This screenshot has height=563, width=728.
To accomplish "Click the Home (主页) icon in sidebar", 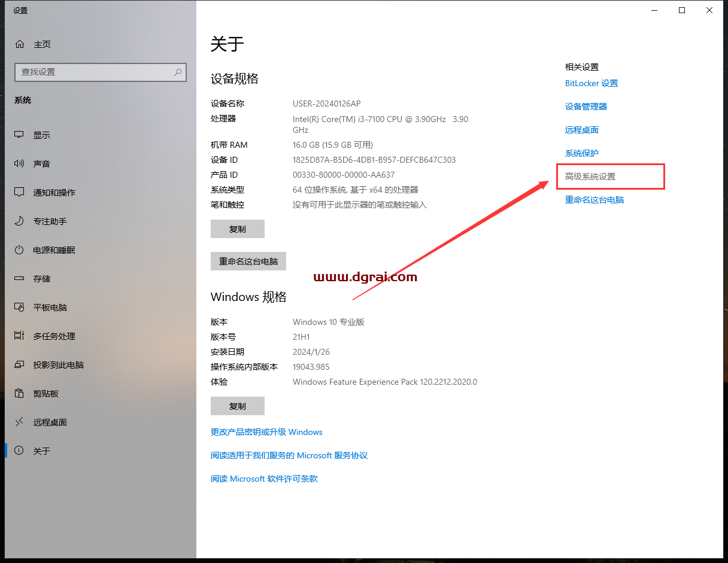I will point(20,44).
